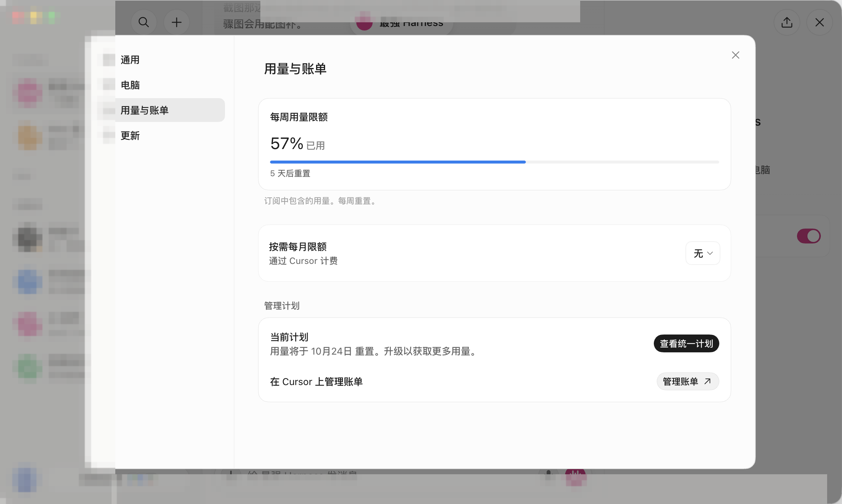The width and height of the screenshot is (842, 504).
Task: Click the search magnifier icon
Action: coord(144,22)
